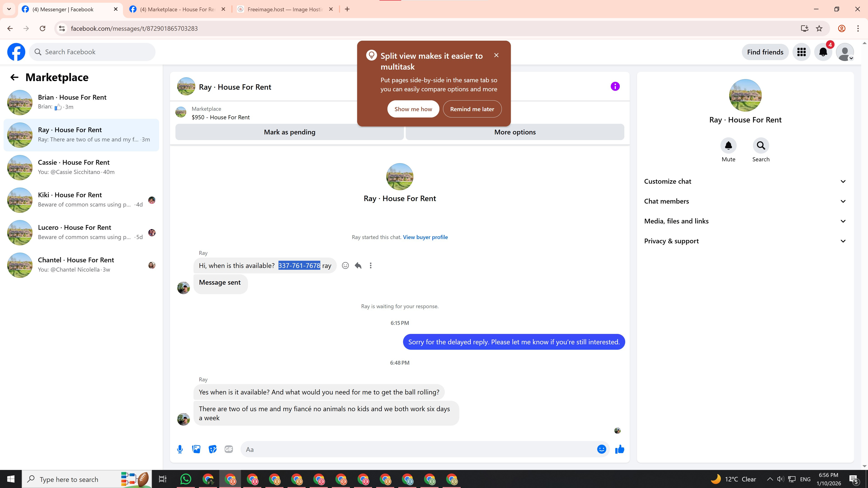This screenshot has height=488, width=868.
Task: Expand Customize chat section
Action: (745, 181)
